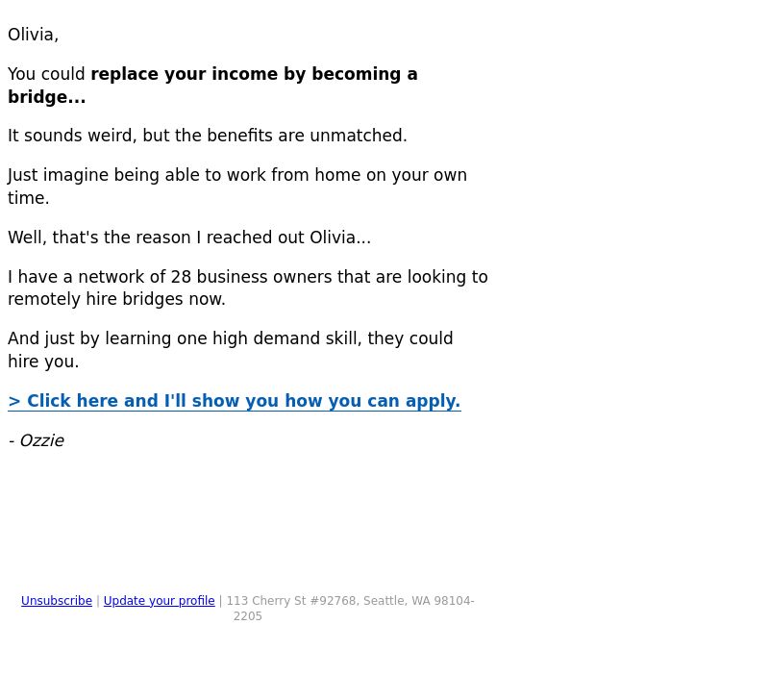Click the '>' arrow starting the apply link
This screenshot has width=769, height=700.
14,401
